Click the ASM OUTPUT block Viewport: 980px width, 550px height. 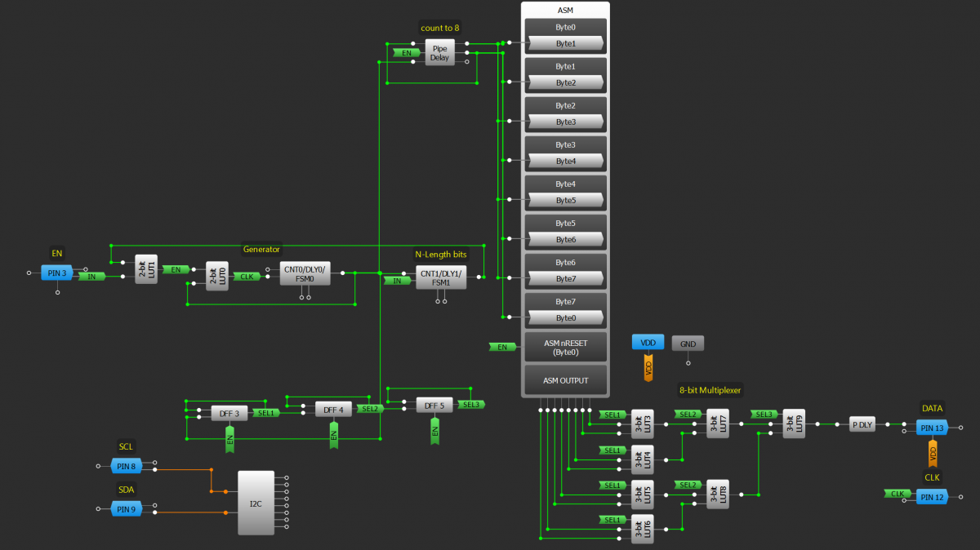tap(565, 380)
